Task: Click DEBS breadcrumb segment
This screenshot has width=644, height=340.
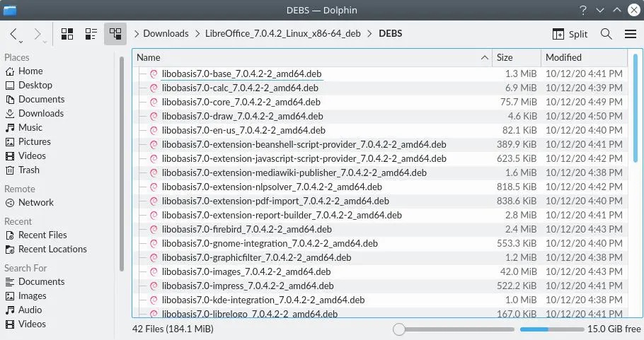Action: pos(390,34)
